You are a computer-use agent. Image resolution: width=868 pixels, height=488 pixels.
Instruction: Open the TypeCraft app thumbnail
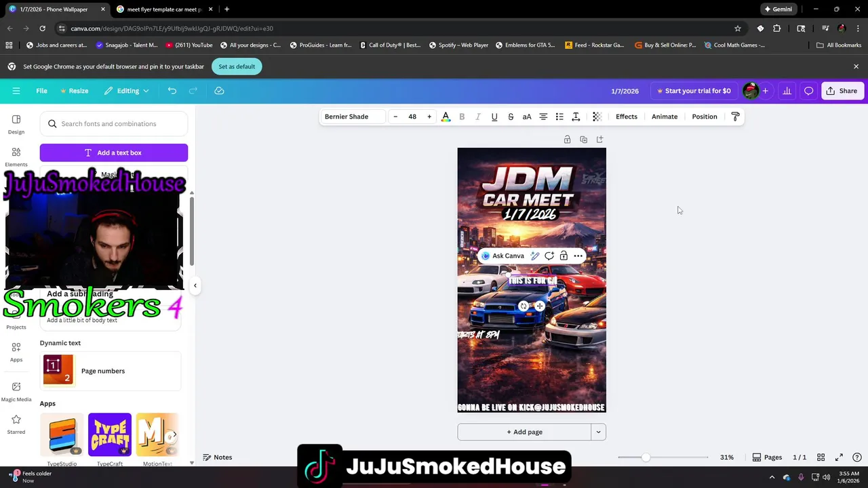click(x=110, y=434)
